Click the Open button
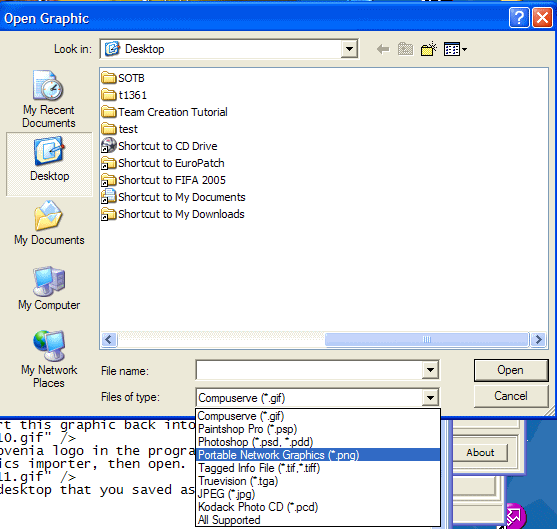Image resolution: width=557 pixels, height=529 pixels. coord(511,370)
